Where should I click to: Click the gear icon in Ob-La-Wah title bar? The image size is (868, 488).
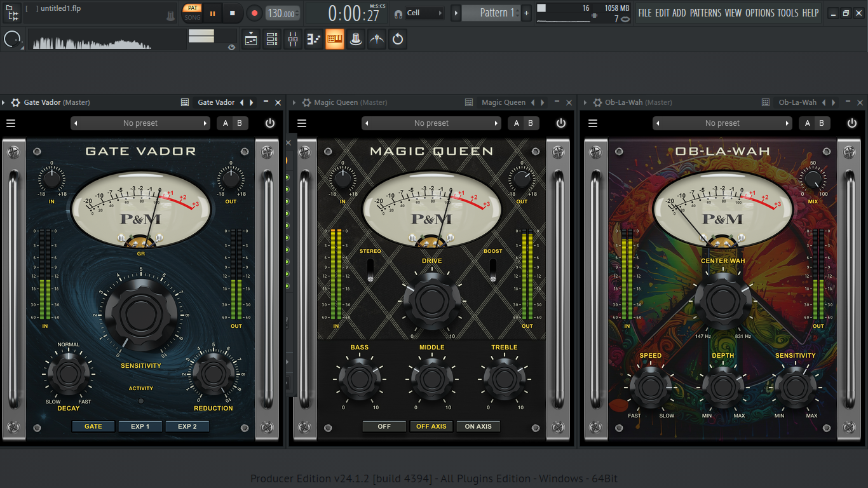coord(597,102)
